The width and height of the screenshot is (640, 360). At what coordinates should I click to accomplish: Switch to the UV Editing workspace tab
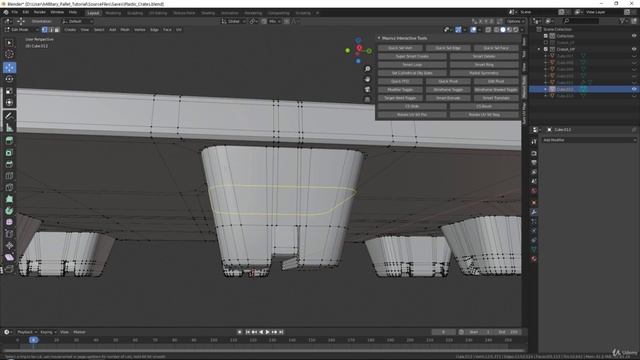[158, 13]
